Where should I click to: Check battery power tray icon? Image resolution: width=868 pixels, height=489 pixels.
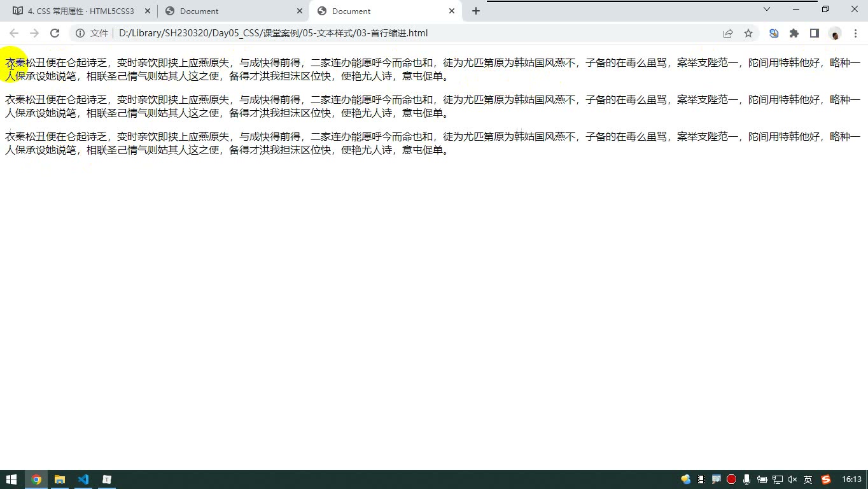762,479
